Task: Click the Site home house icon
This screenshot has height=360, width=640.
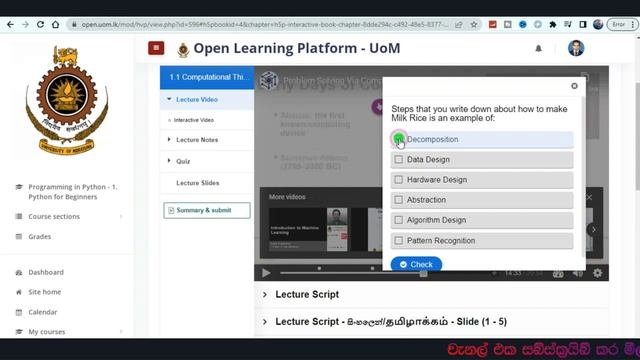Action: click(x=19, y=292)
